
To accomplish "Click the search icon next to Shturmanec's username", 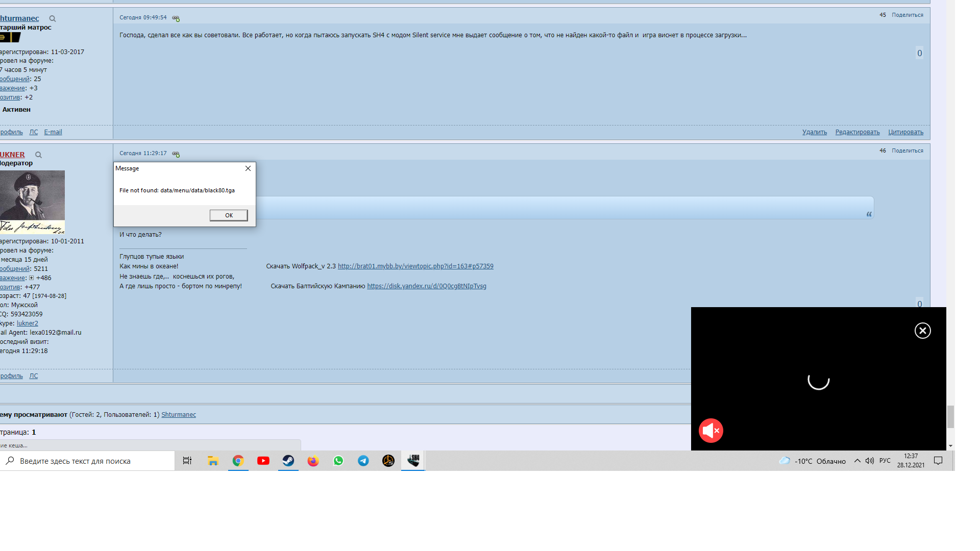I will click(x=52, y=19).
